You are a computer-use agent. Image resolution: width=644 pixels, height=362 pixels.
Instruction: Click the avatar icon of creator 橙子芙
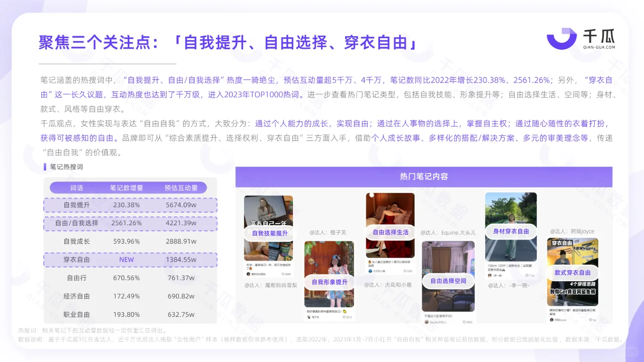click(308, 318)
